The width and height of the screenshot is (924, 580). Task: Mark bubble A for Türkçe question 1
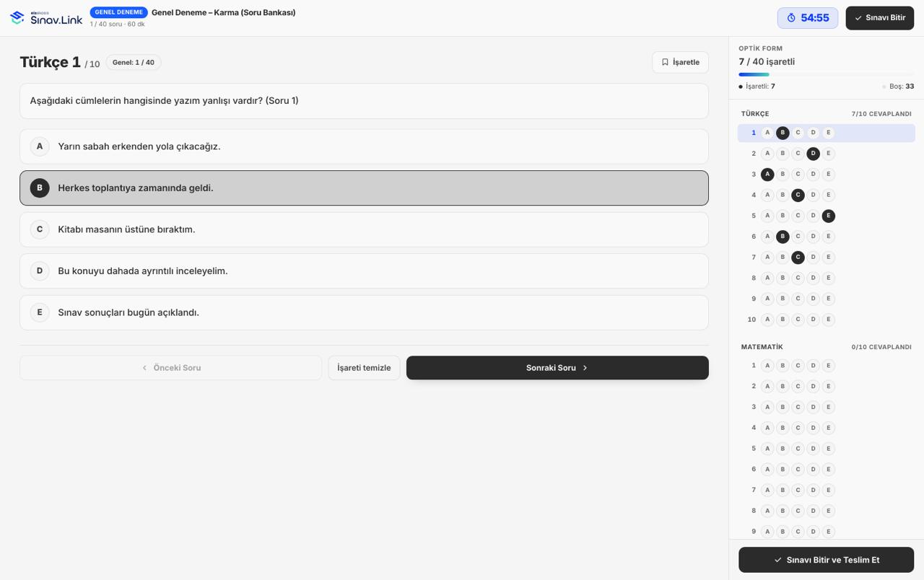point(767,133)
